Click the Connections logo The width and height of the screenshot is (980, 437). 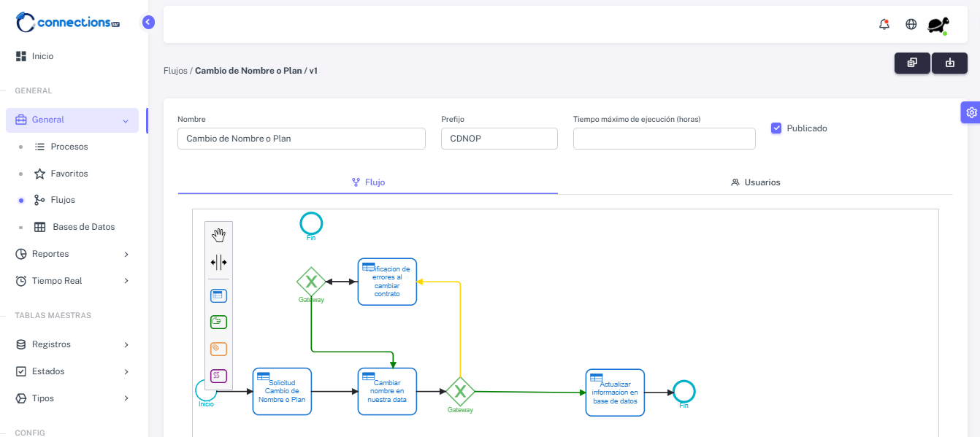[68, 22]
